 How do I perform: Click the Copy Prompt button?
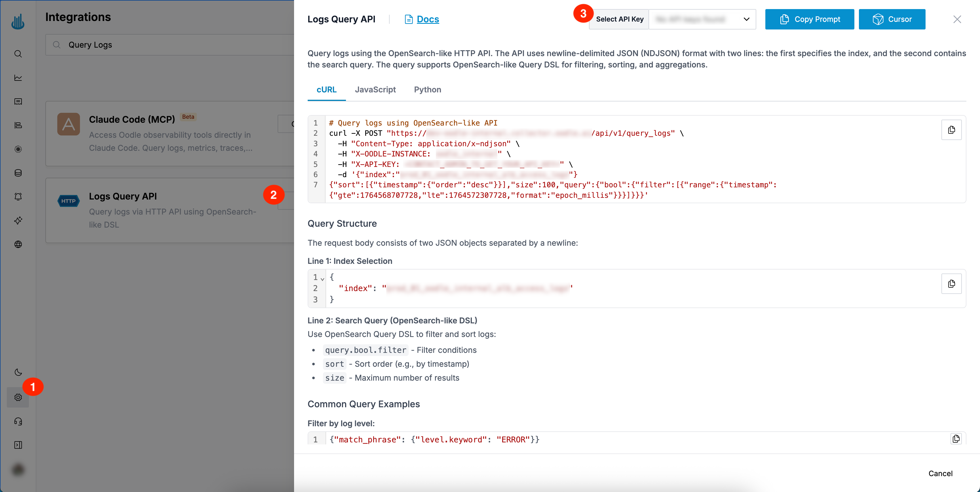(809, 19)
